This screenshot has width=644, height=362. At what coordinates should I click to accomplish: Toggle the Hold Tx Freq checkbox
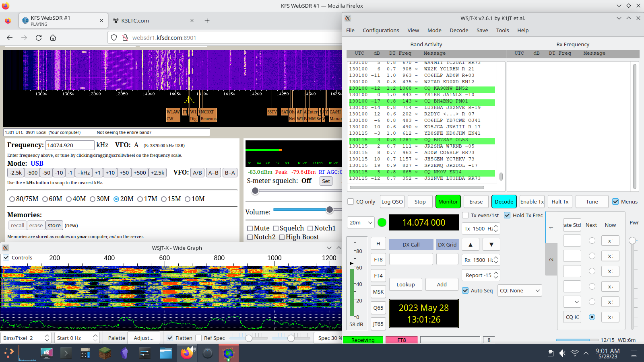click(507, 215)
